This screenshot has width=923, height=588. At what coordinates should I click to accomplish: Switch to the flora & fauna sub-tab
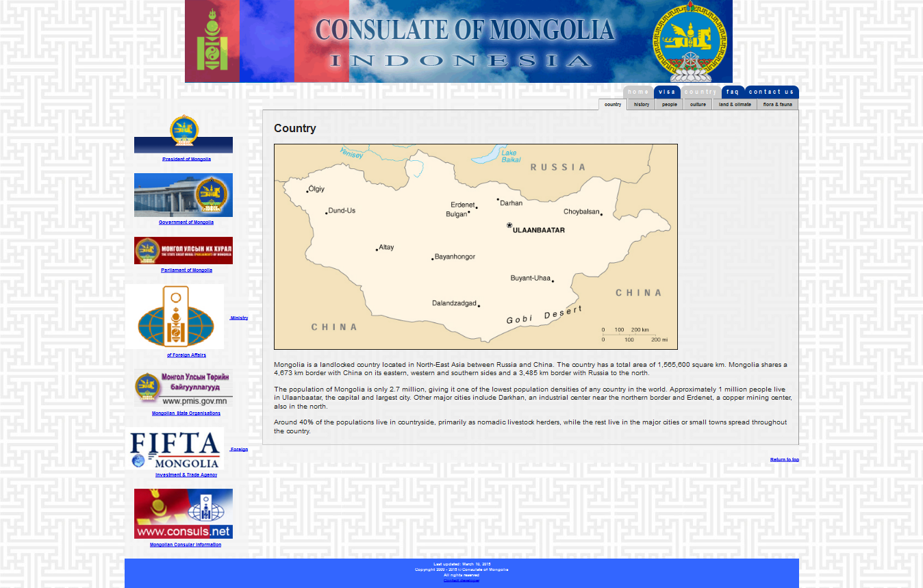777,105
